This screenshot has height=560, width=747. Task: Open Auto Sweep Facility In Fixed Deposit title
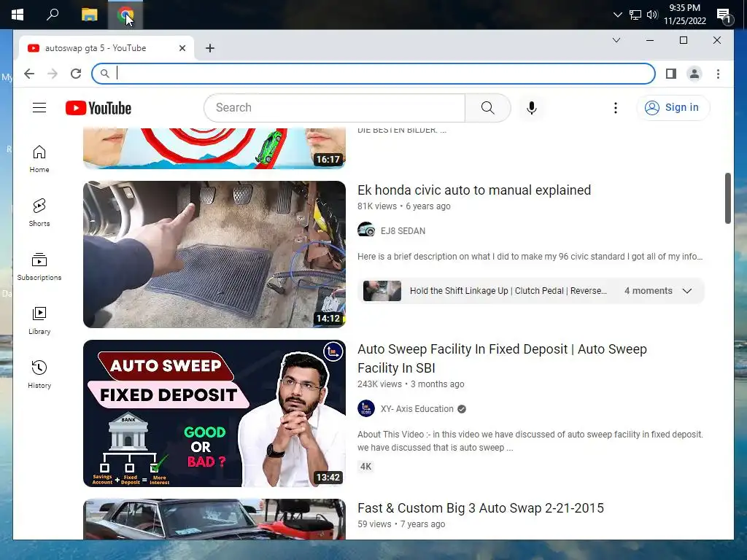click(x=502, y=359)
